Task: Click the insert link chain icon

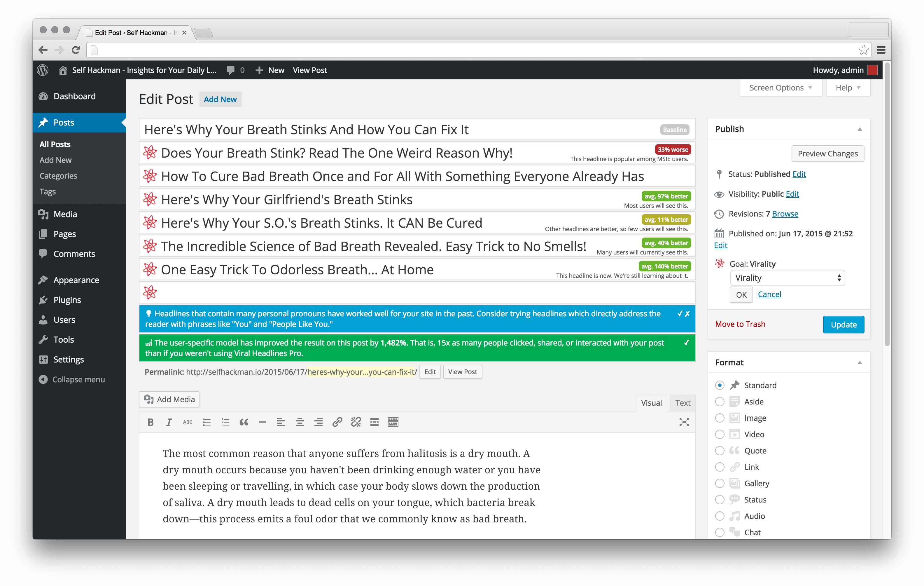Action: point(337,422)
